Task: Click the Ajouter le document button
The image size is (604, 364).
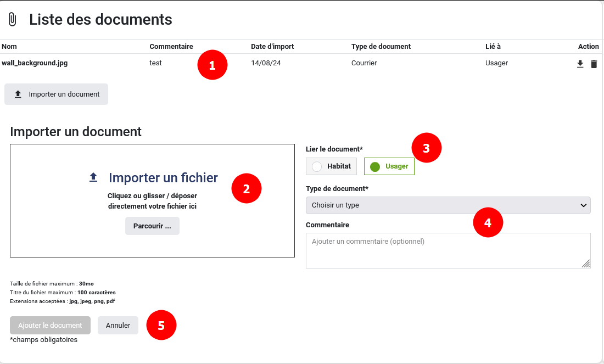Action: 50,325
